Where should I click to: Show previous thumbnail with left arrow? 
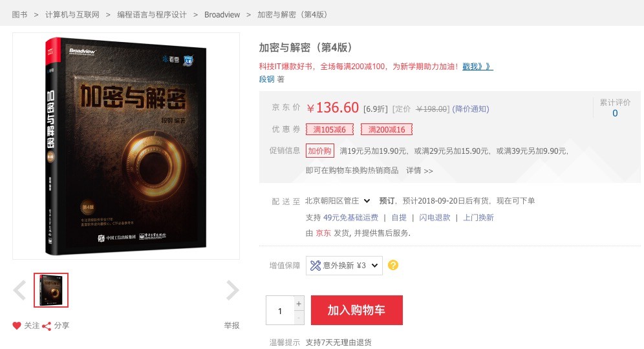tap(19, 290)
